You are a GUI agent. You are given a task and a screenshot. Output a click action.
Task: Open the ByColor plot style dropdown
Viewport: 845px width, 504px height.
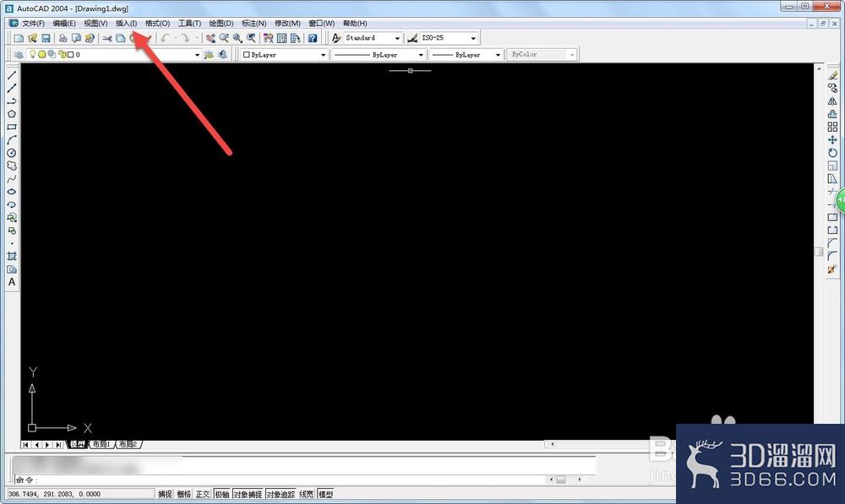coord(572,55)
